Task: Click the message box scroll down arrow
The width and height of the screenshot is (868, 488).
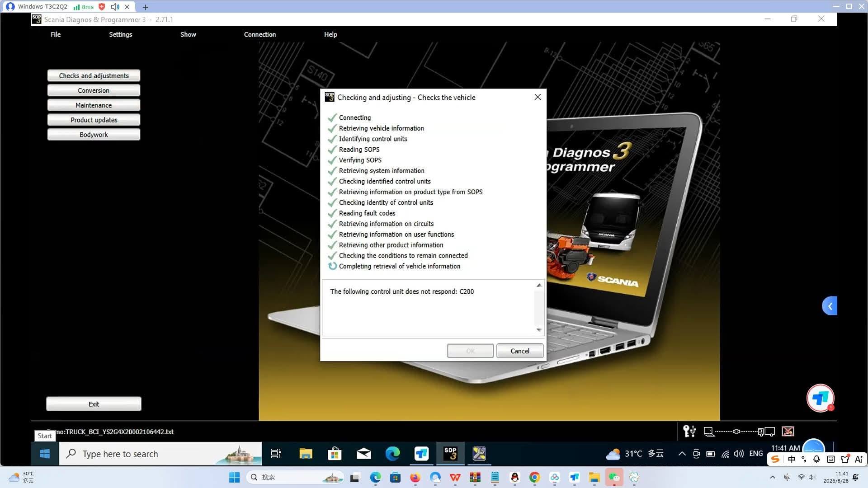Action: click(x=539, y=330)
